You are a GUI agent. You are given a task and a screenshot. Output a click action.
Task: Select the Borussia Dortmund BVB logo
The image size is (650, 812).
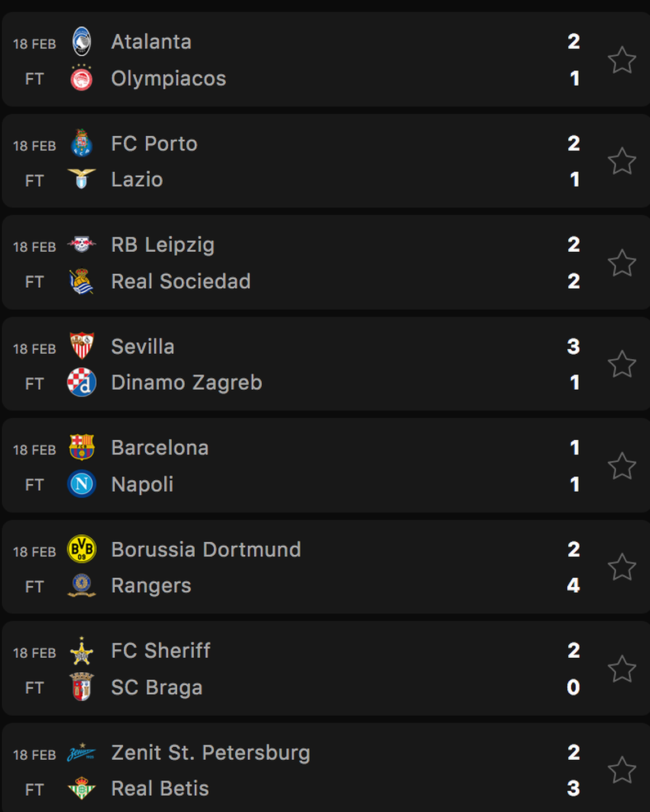tap(82, 549)
